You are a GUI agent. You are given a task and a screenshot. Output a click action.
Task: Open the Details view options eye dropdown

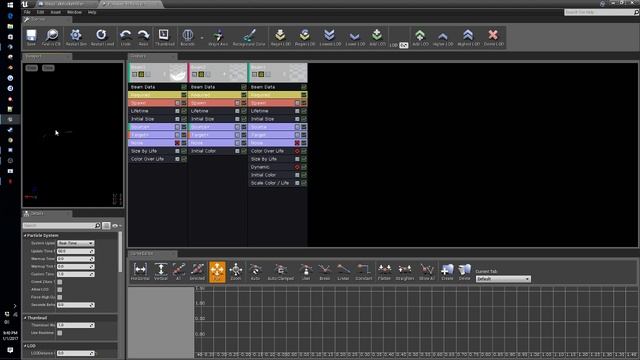[x=116, y=225]
